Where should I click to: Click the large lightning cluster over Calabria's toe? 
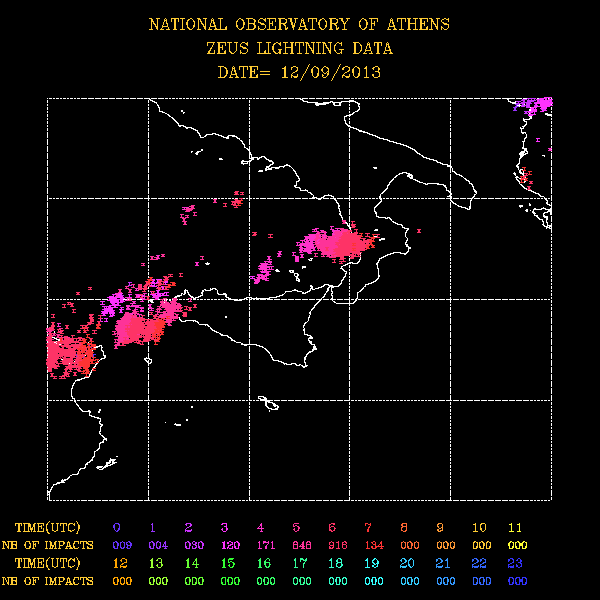(x=339, y=243)
